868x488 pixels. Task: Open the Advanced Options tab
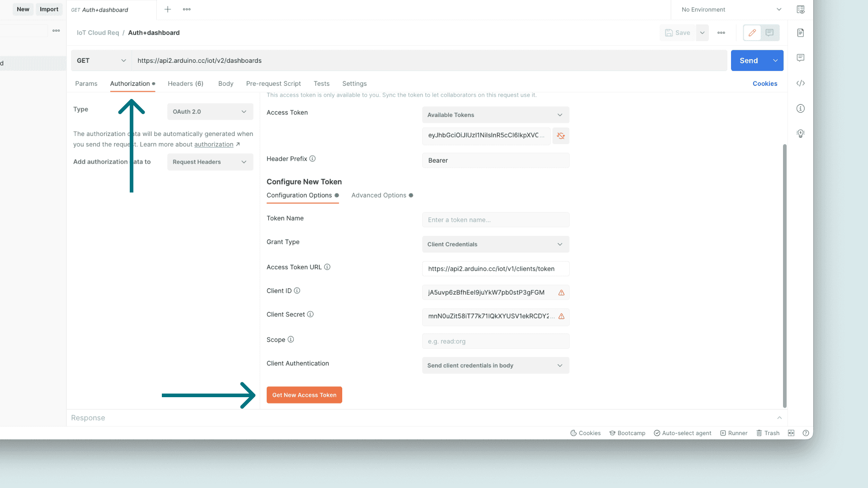(x=379, y=195)
